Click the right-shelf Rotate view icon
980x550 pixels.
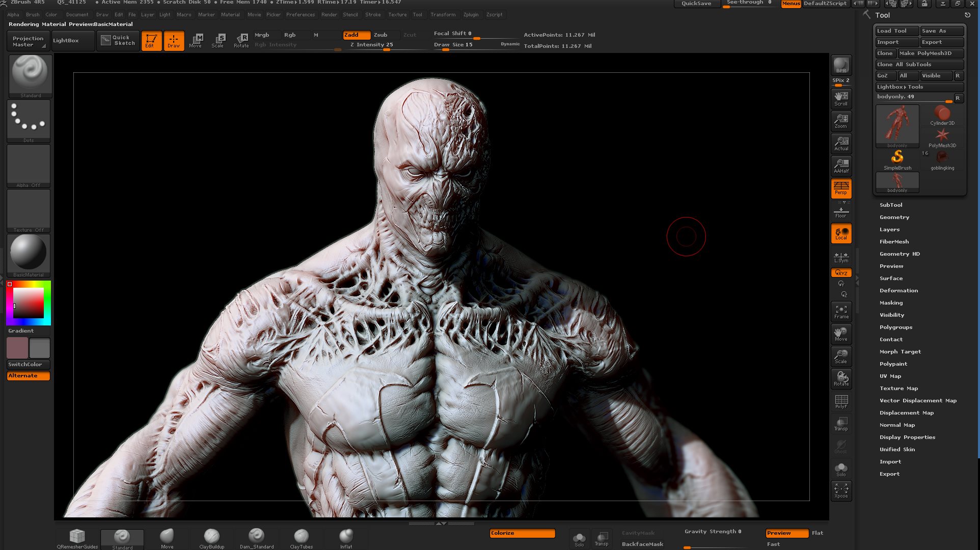841,379
